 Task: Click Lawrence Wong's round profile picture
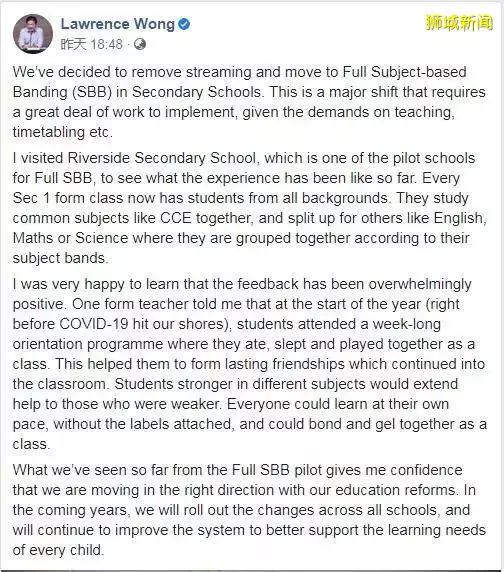[x=33, y=34]
